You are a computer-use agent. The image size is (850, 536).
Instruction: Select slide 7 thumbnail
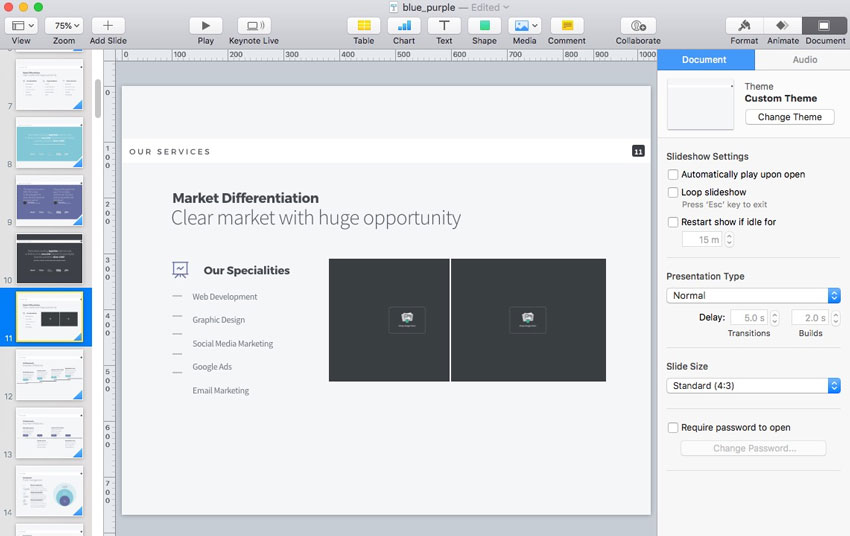coord(49,85)
